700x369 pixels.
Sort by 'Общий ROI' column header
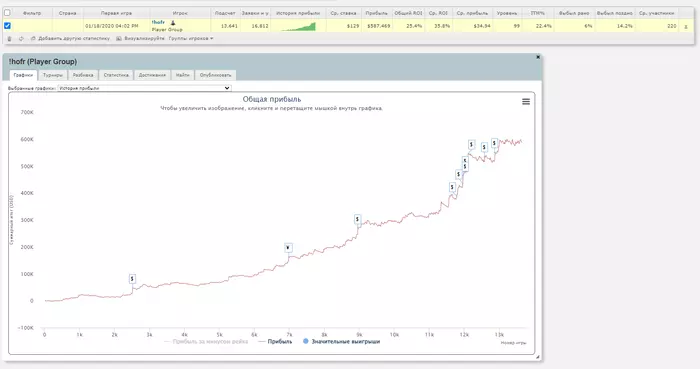pos(408,13)
